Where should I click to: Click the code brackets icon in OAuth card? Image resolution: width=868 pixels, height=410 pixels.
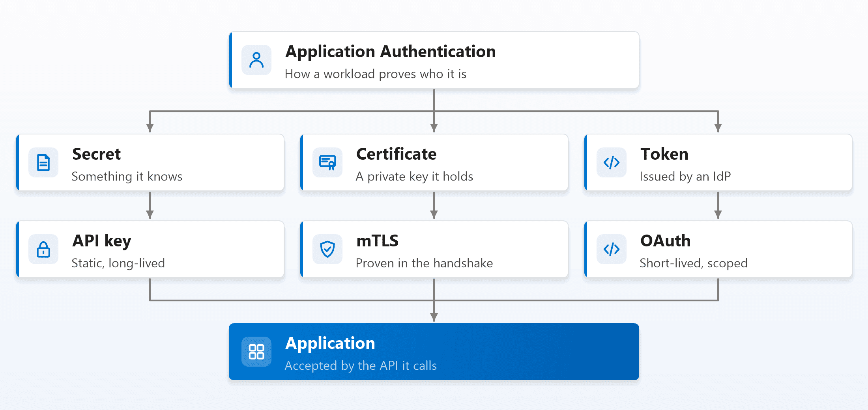click(x=612, y=249)
